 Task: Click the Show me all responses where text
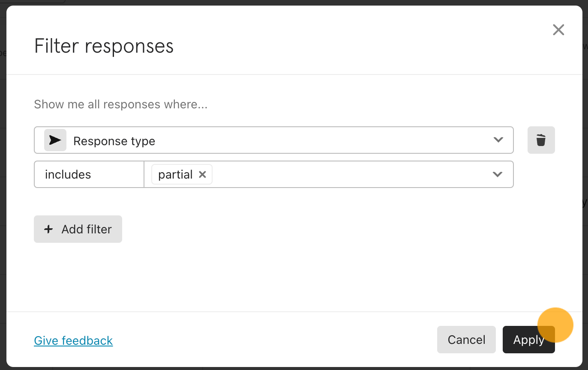coord(121,104)
